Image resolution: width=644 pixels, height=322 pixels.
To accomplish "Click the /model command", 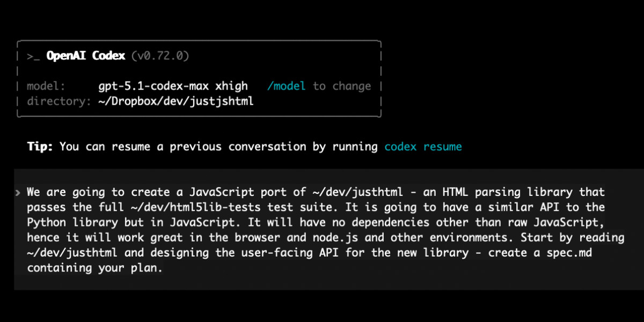I will pyautogui.click(x=287, y=86).
